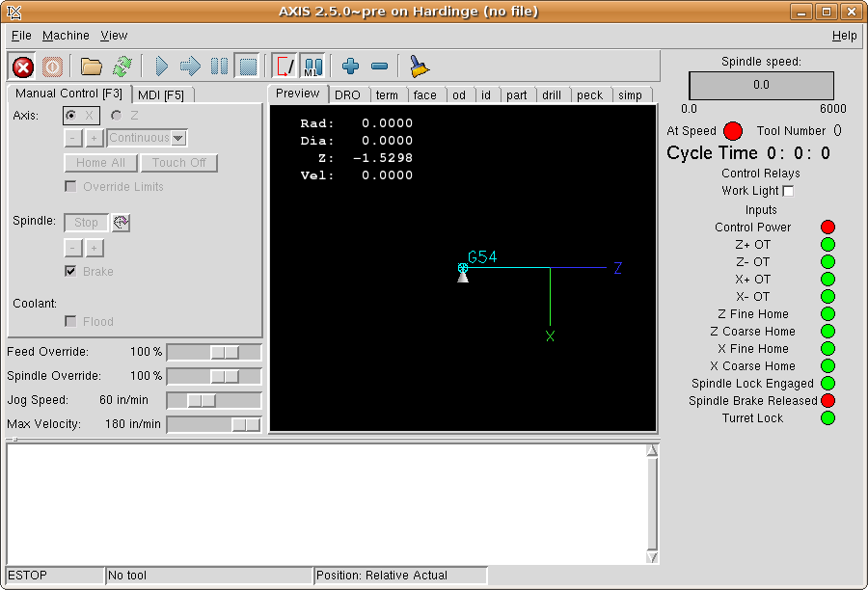This screenshot has width=868, height=590.
Task: Open the Machine menu
Action: pyautogui.click(x=66, y=36)
